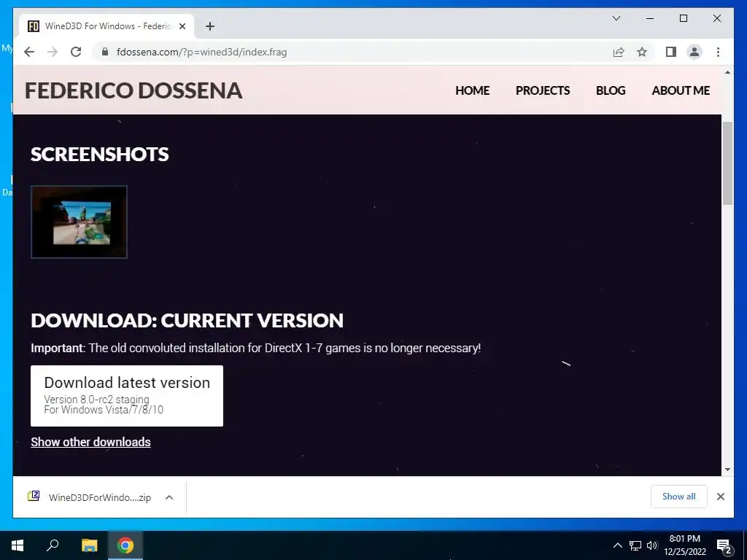Bookmark this tab with the star icon

click(642, 52)
